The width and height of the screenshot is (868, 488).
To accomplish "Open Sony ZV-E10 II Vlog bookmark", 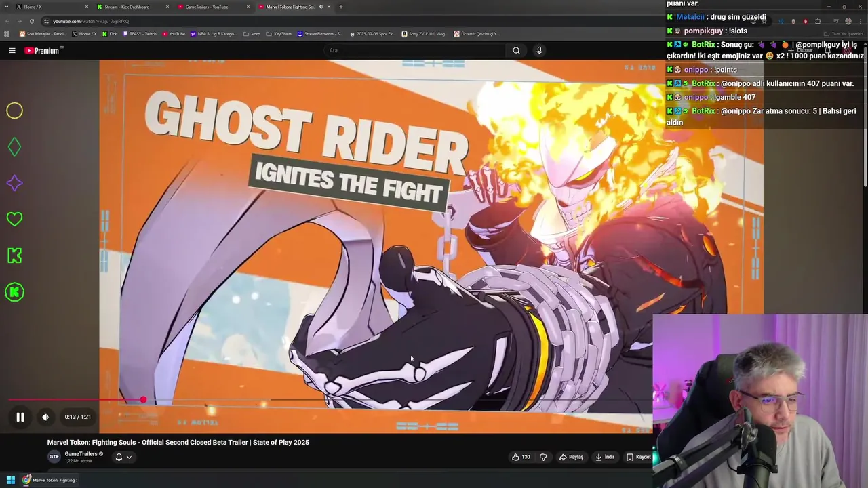I will (425, 33).
